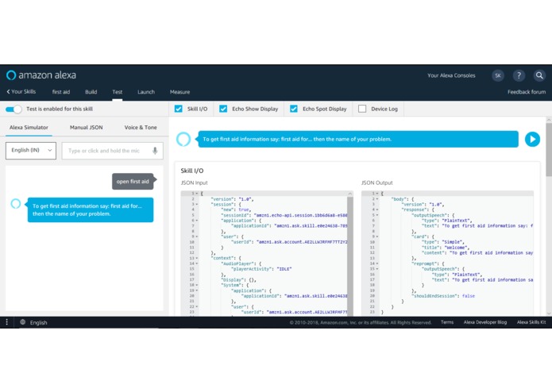Open the help question mark icon

click(x=519, y=75)
